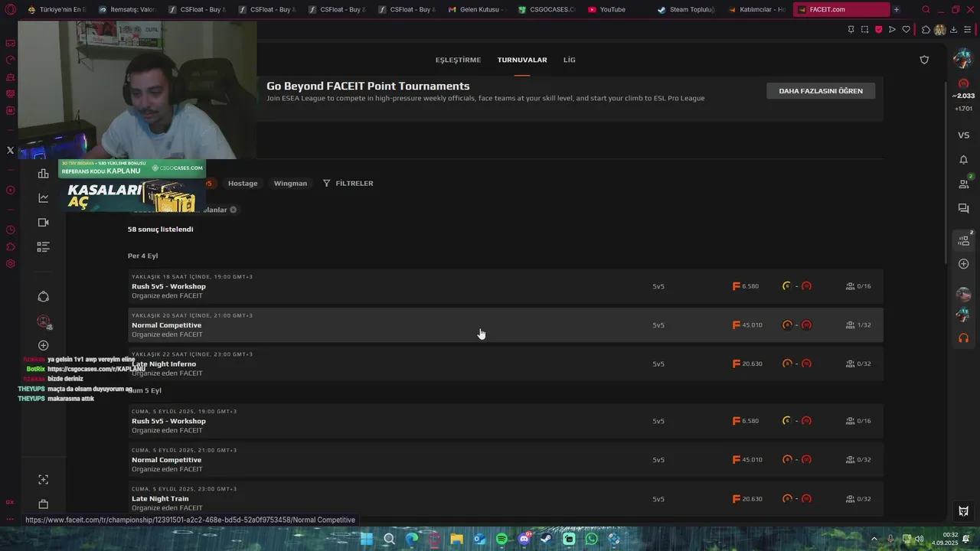The image size is (980, 551).
Task: Open list icon in left sidebar
Action: (44, 247)
